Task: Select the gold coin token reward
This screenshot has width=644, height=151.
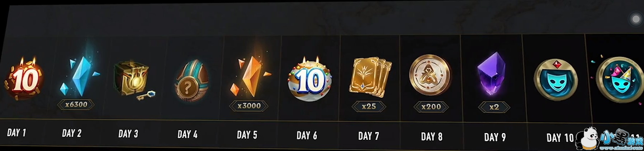Action: [x=430, y=75]
